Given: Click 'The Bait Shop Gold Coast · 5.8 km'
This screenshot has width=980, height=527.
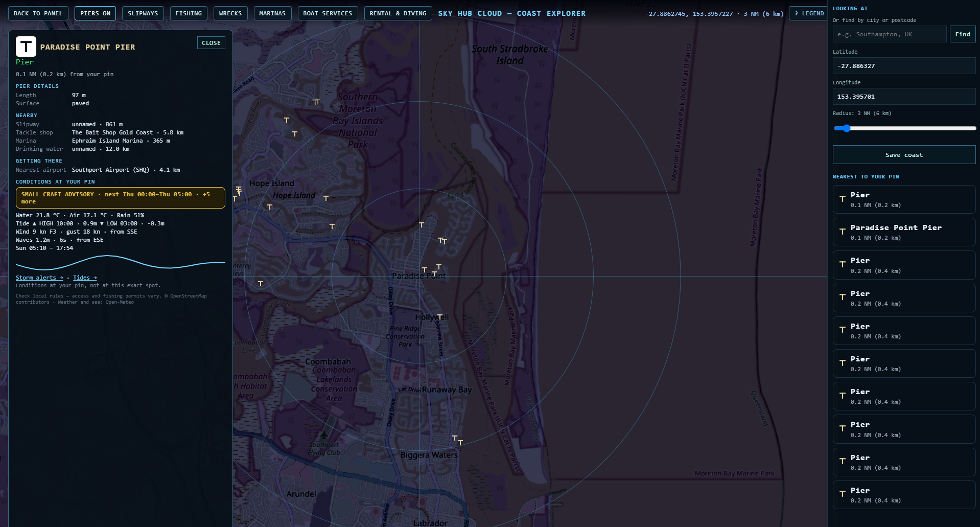Looking at the screenshot, I should click(128, 132).
